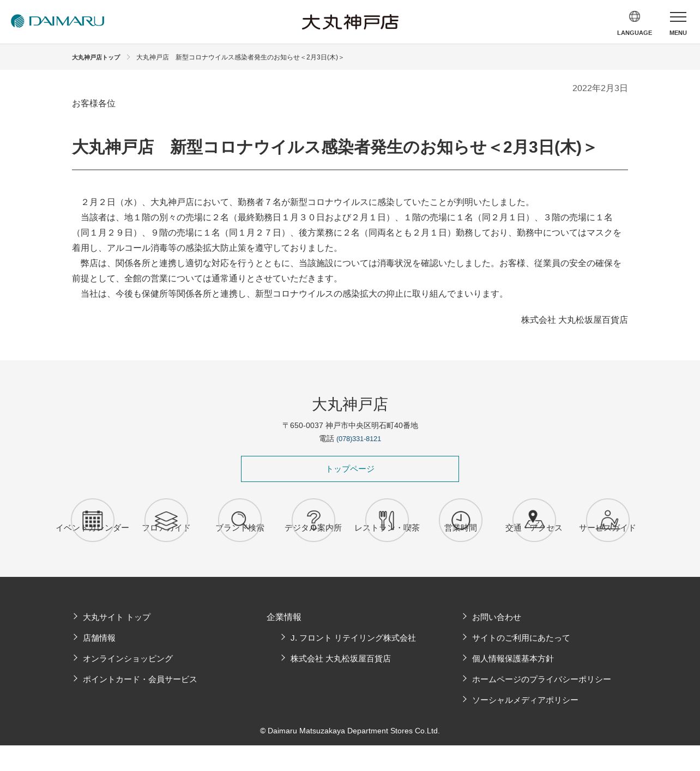Open the floor guide layers icon

point(166,520)
